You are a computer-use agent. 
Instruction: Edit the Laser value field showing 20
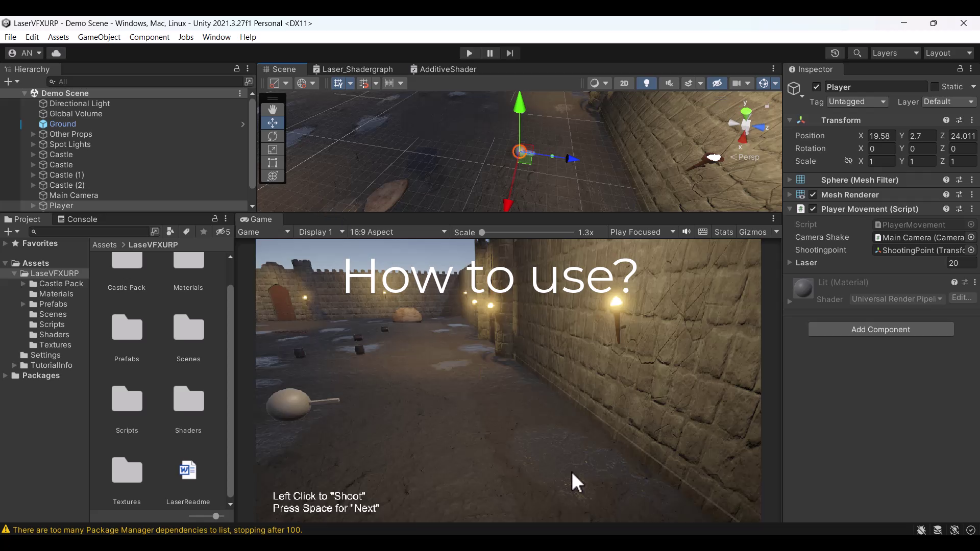[962, 263]
